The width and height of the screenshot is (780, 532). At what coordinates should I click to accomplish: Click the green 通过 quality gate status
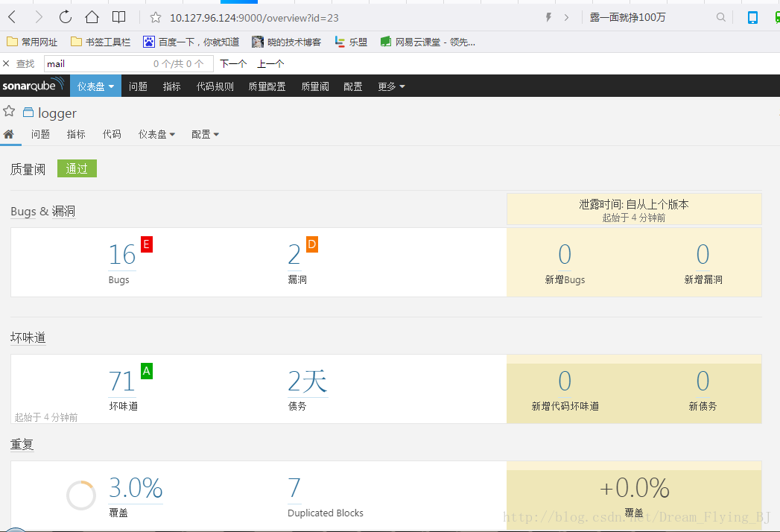(77, 168)
